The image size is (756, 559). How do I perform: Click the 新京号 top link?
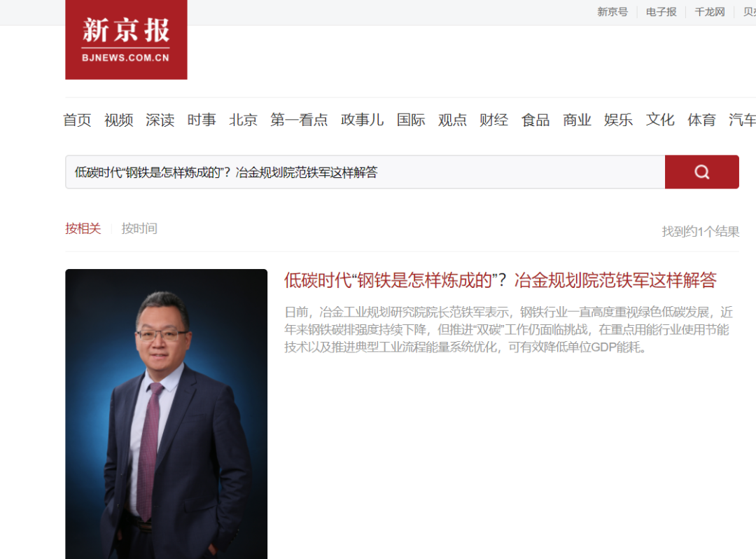coord(612,12)
